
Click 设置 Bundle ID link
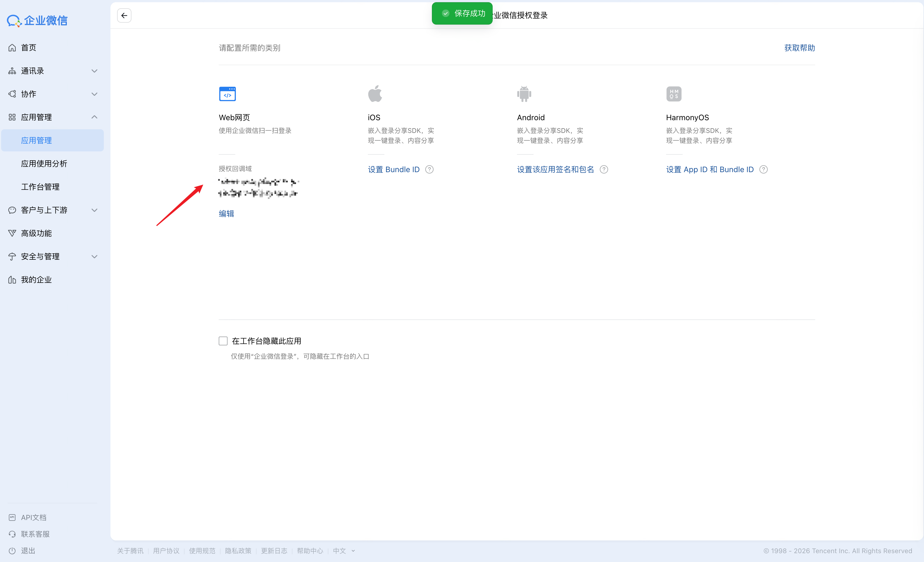[394, 170]
